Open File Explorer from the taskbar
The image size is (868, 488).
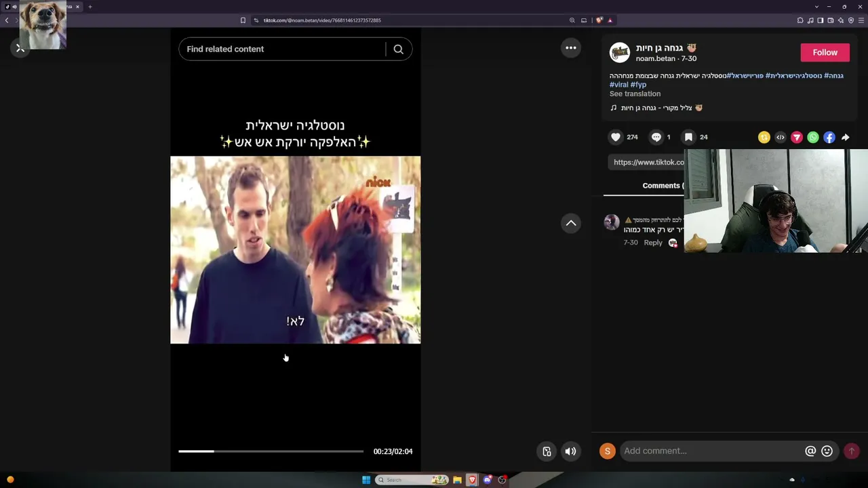pos(457,480)
